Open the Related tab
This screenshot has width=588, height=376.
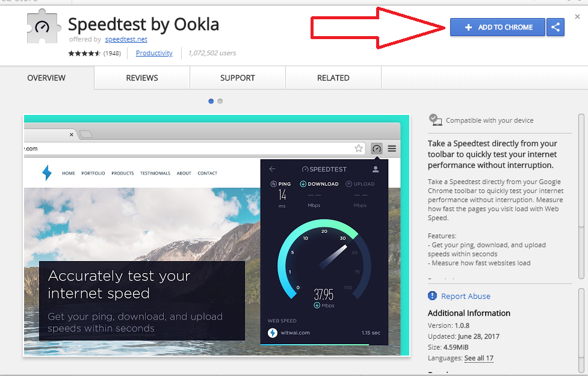click(x=333, y=78)
